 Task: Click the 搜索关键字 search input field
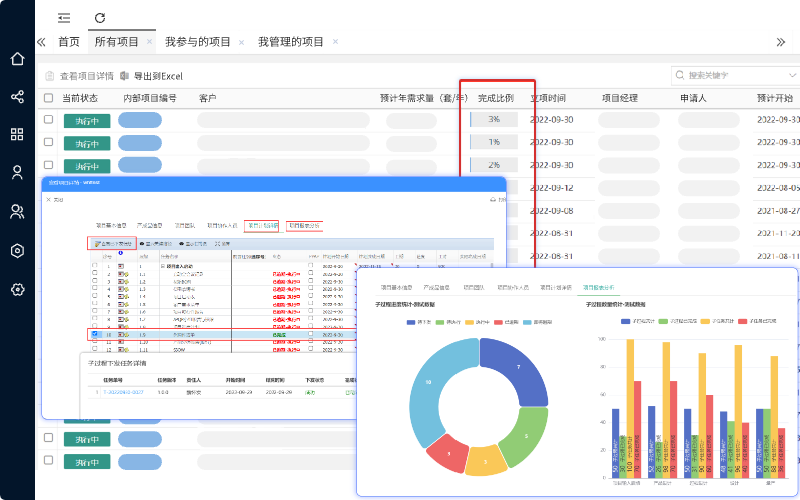(x=730, y=75)
